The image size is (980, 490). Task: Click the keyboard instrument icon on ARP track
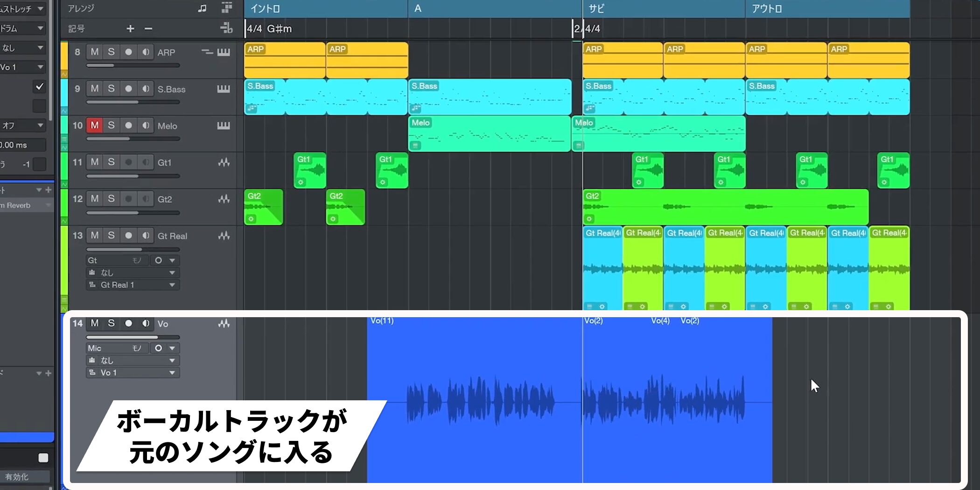tap(224, 52)
